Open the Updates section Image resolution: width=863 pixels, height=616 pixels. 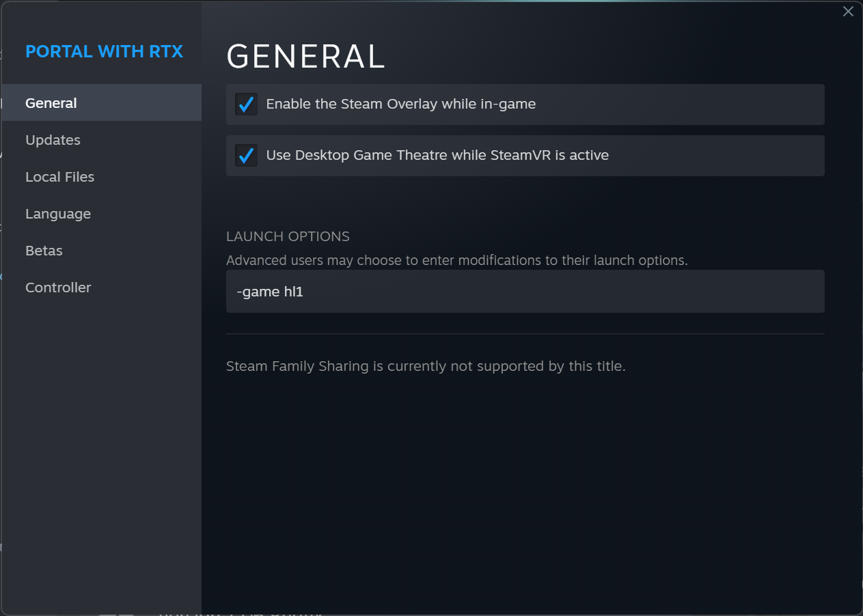(x=53, y=140)
